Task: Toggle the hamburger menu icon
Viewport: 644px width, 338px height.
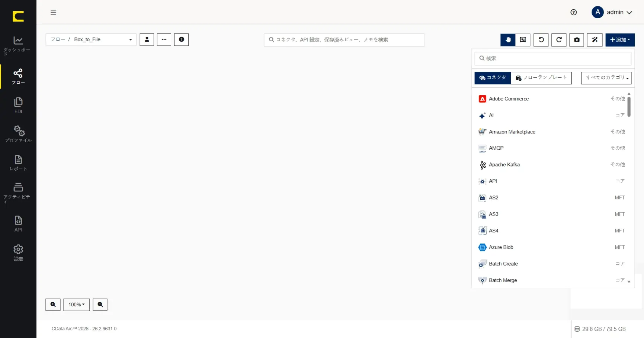Action: pyautogui.click(x=53, y=12)
